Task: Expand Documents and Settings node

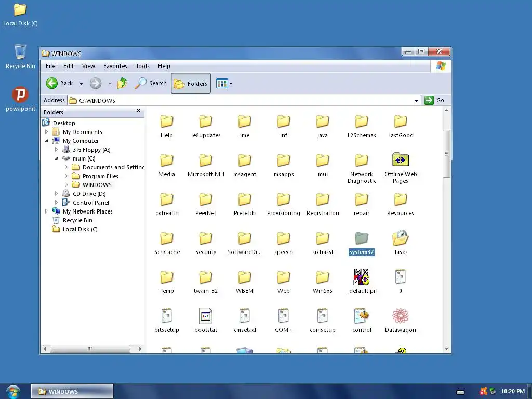Action: [x=66, y=167]
